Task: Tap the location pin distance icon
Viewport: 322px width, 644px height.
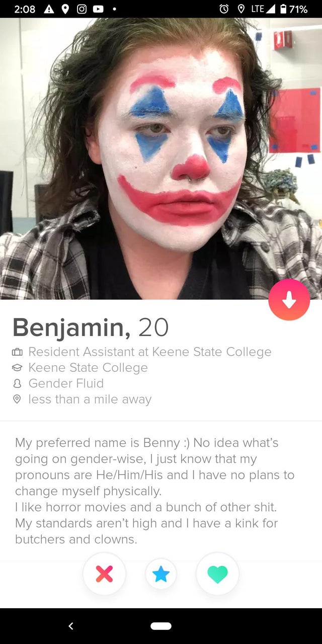Action: coord(18,399)
